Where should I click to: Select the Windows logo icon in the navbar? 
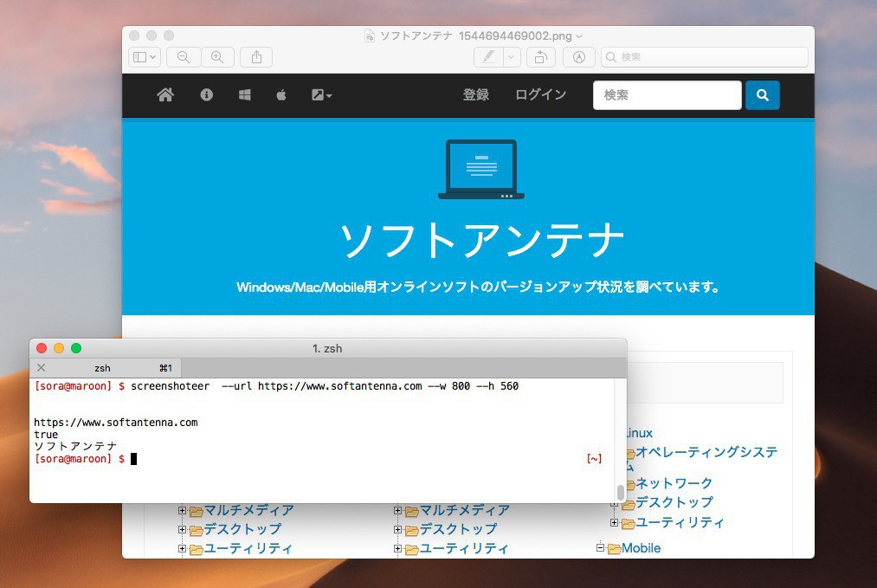245,95
